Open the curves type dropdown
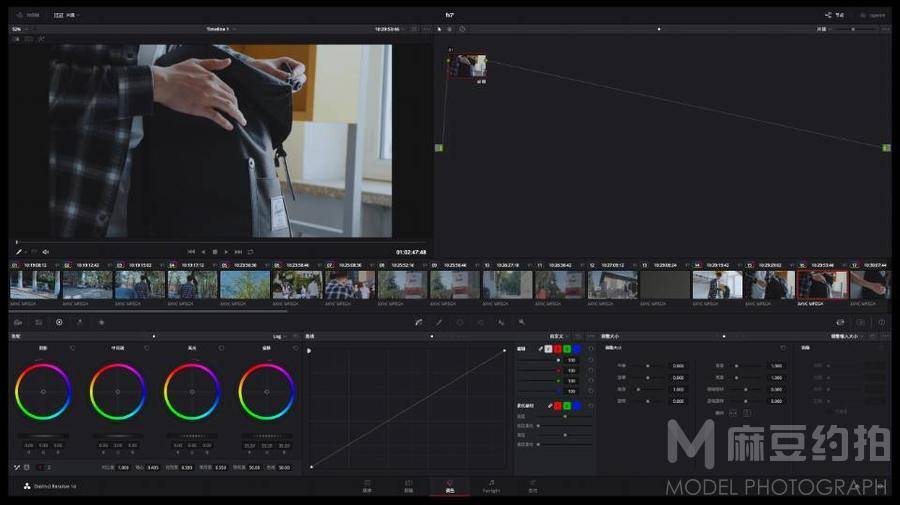 tap(558, 336)
